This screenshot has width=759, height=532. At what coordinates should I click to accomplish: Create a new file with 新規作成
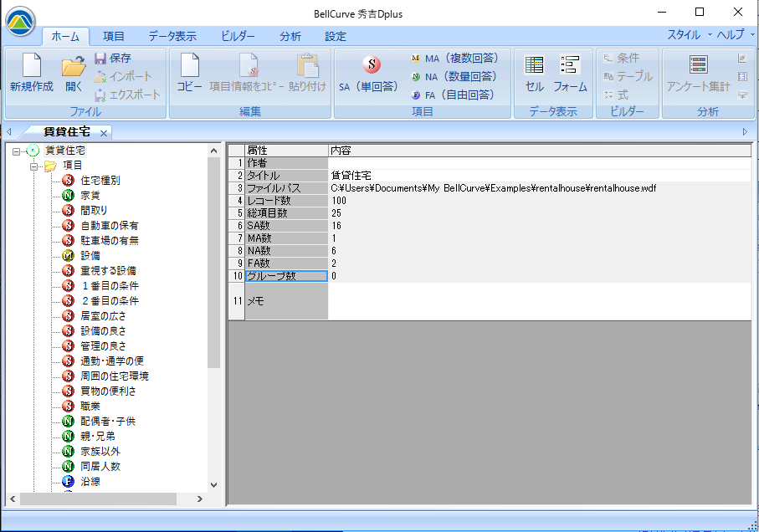pos(32,73)
